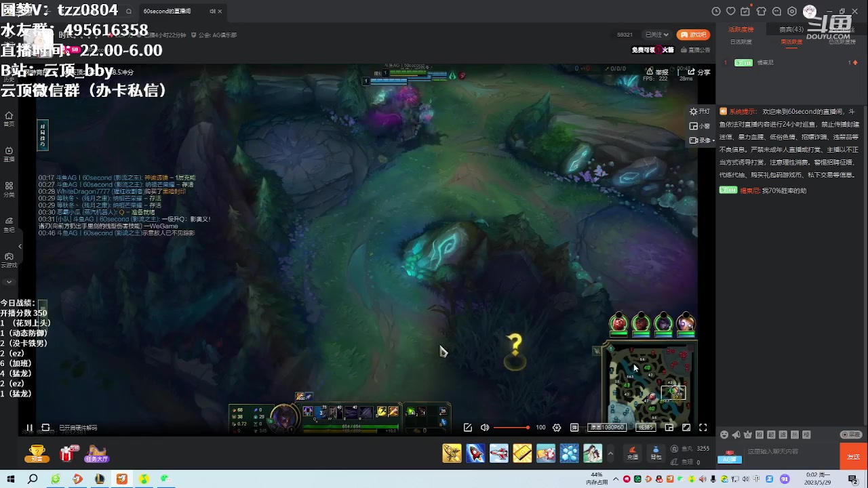The image size is (868, 488).
Task: Click the chat megaphone horn icon
Action: (x=736, y=434)
